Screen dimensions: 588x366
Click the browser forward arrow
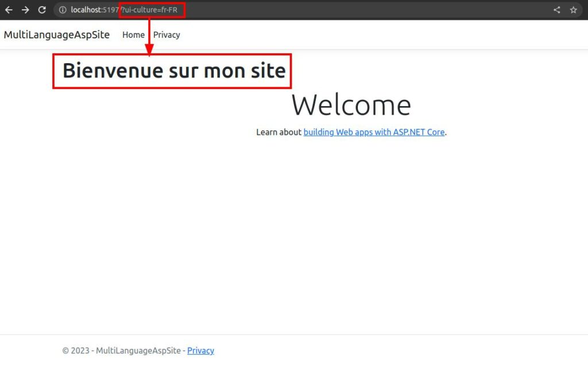point(25,10)
